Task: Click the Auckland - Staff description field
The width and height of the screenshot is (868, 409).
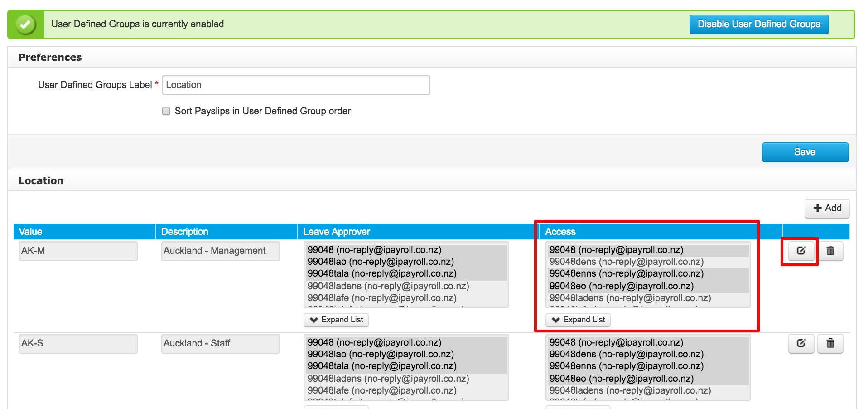Action: point(221,344)
